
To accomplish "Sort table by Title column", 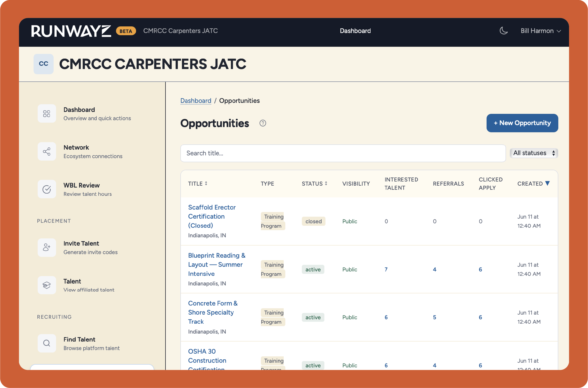I will click(198, 183).
